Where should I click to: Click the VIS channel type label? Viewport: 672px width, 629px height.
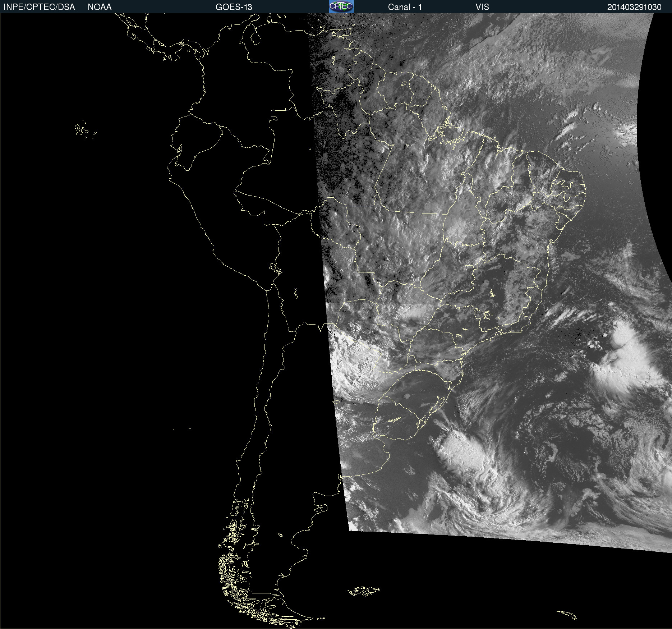click(482, 7)
